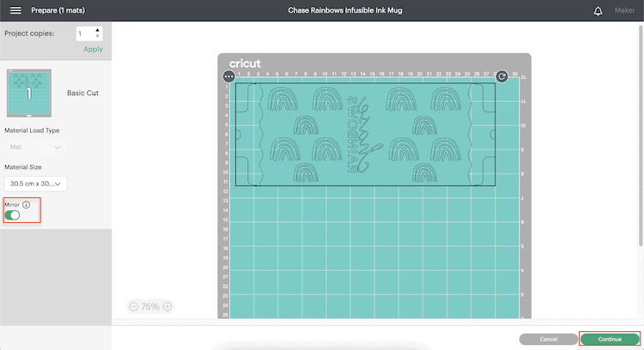The width and height of the screenshot is (644, 350).
Task: Click Cancel button
Action: [x=549, y=340]
